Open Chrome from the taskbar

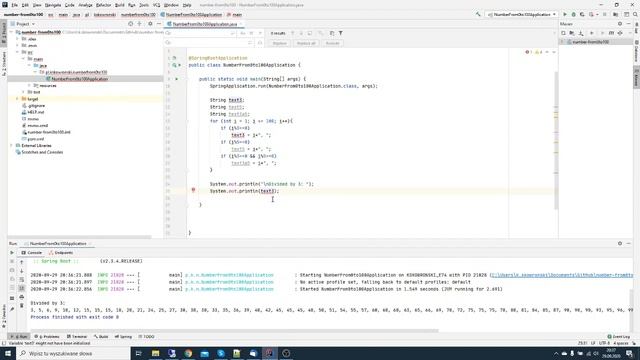[x=188, y=353]
